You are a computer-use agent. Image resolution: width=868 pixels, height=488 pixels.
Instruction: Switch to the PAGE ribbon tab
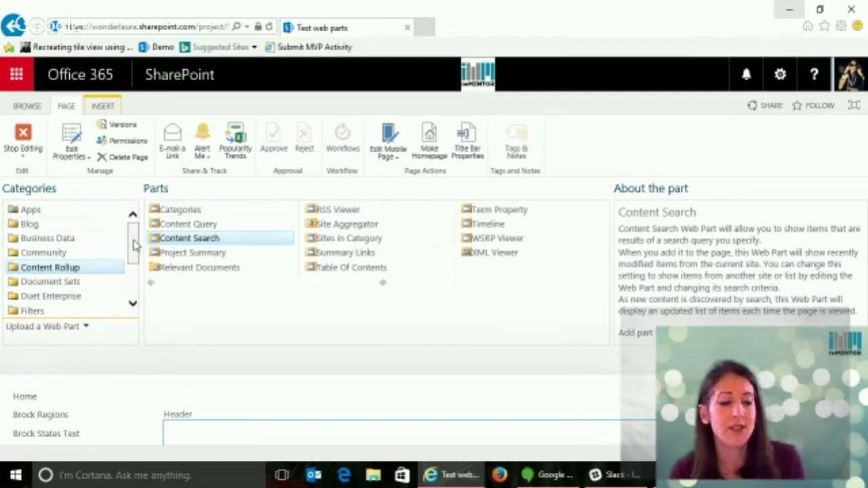point(66,106)
